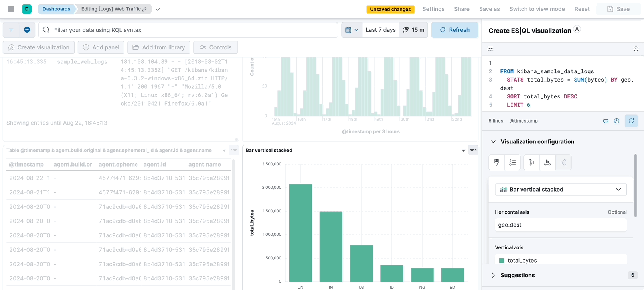Screen dimensions: 644x290
Task: Expand the Suggestions section
Action: [493, 275]
